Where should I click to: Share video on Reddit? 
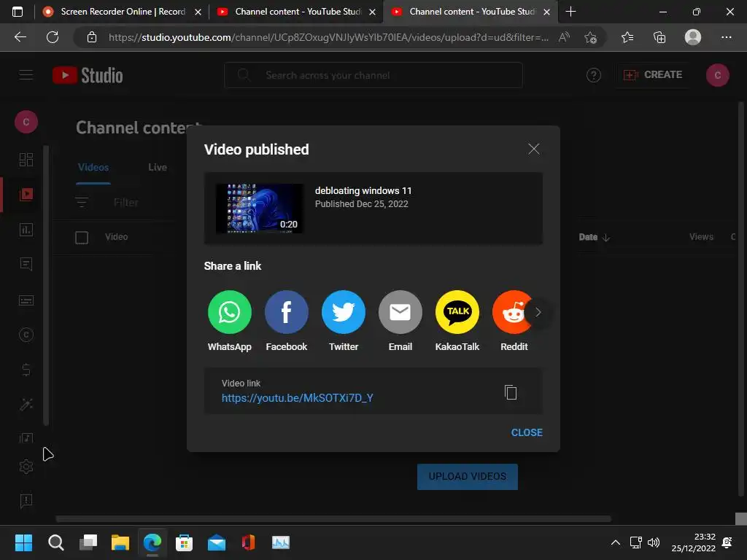(513, 312)
